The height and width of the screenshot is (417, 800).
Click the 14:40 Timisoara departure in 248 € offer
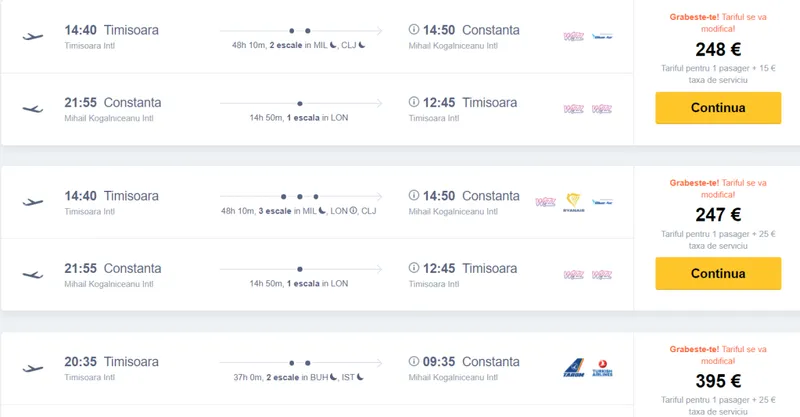pyautogui.click(x=111, y=30)
